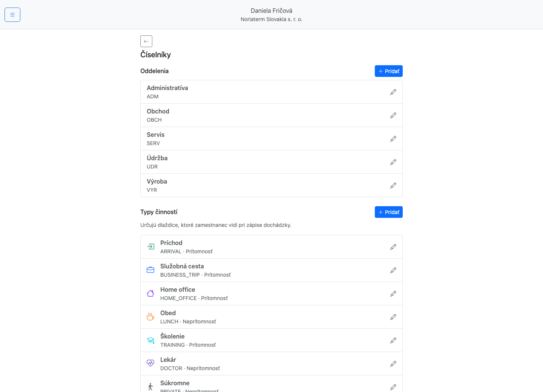Viewport: 543px width, 392px height.
Task: Click the Obed coffee cup icon
Action: (x=150, y=317)
